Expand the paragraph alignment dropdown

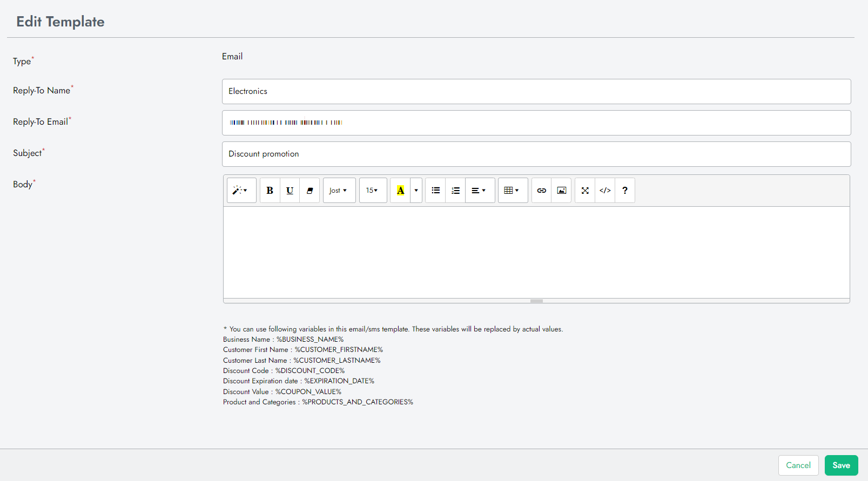[x=480, y=191]
